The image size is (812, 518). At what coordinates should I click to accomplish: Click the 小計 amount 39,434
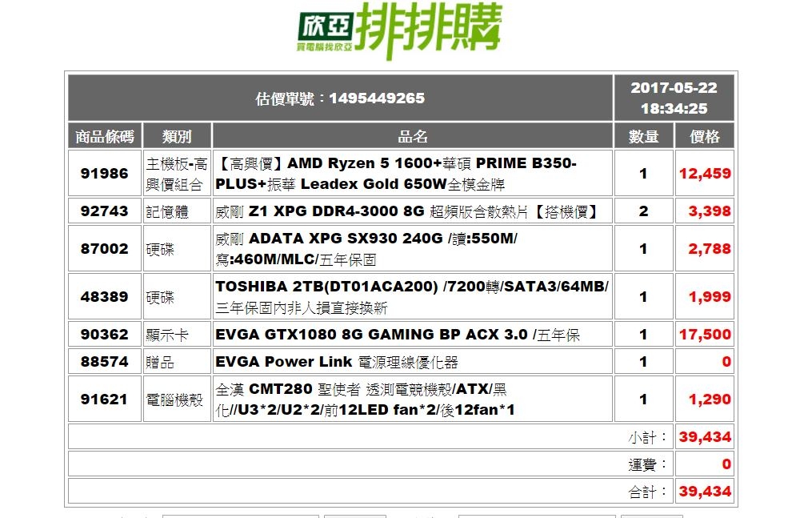tap(705, 437)
